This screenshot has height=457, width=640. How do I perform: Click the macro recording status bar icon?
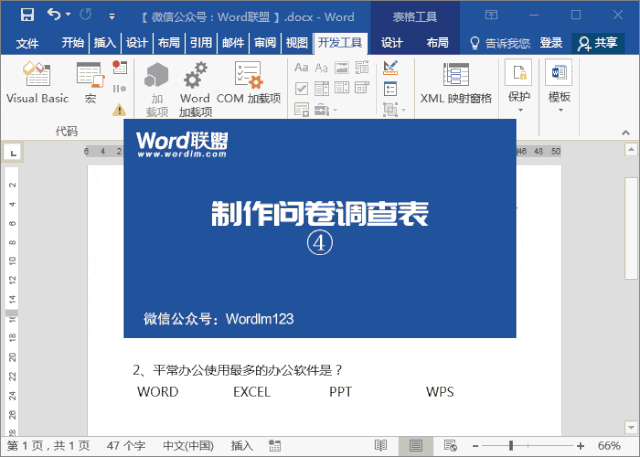coord(275,446)
